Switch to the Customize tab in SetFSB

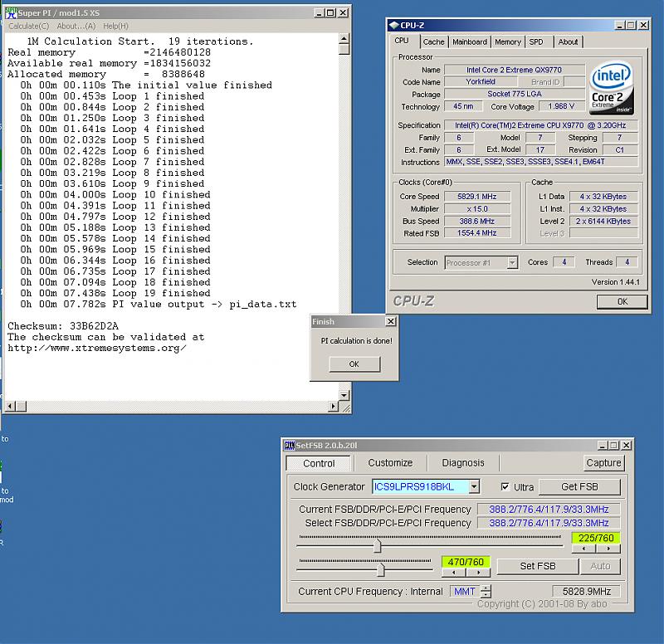pos(390,463)
